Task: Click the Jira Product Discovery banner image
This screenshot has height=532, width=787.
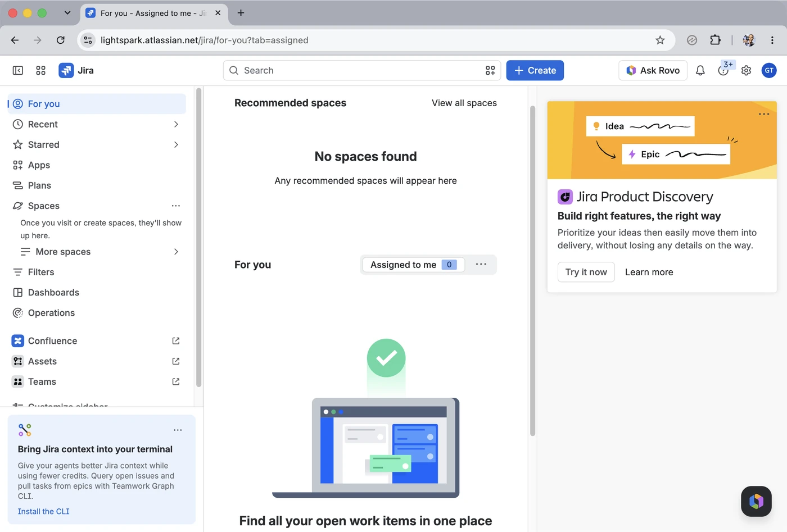Action: pyautogui.click(x=662, y=140)
